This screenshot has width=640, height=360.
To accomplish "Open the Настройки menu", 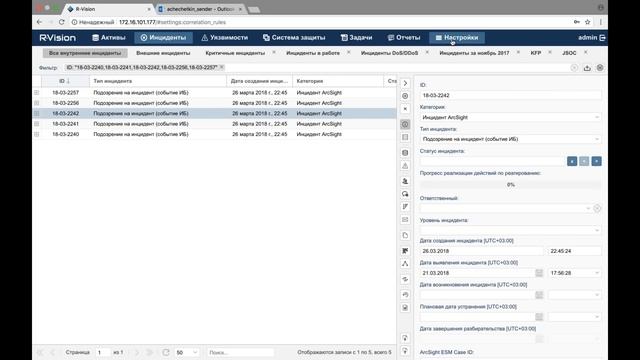I will click(x=457, y=38).
